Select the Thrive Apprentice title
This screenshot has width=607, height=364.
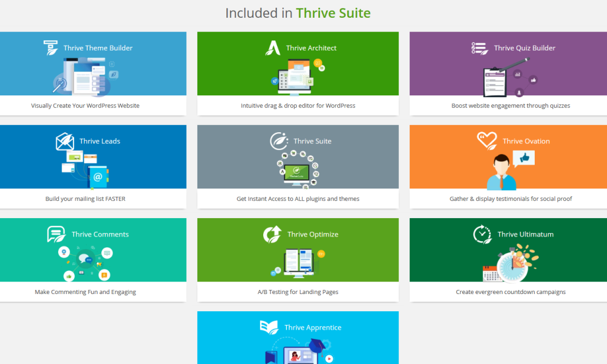coord(313,328)
